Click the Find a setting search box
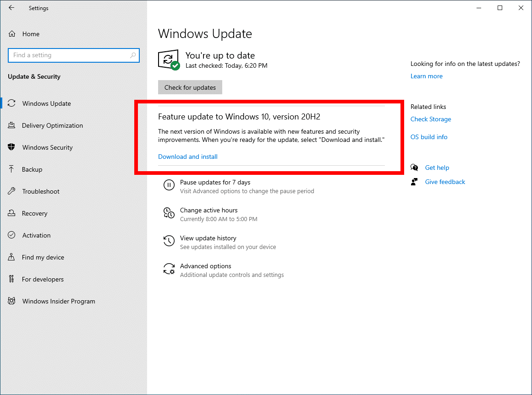Screen dimensions: 532x395 coord(74,55)
